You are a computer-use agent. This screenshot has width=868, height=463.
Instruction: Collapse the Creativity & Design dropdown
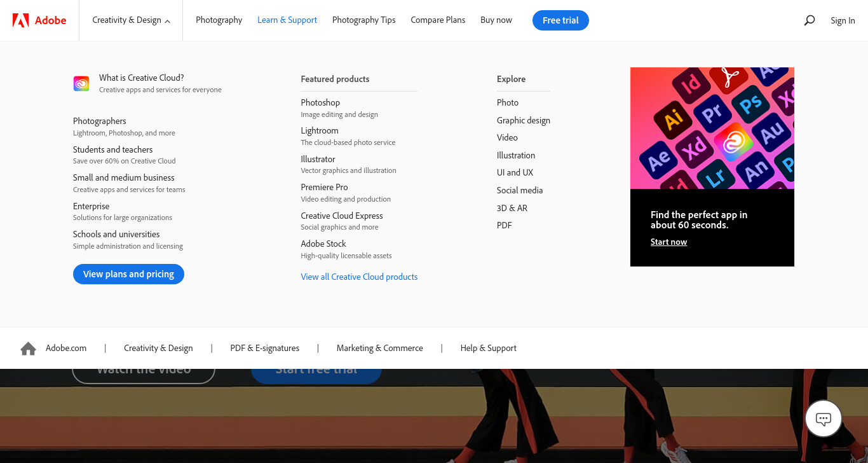click(131, 20)
